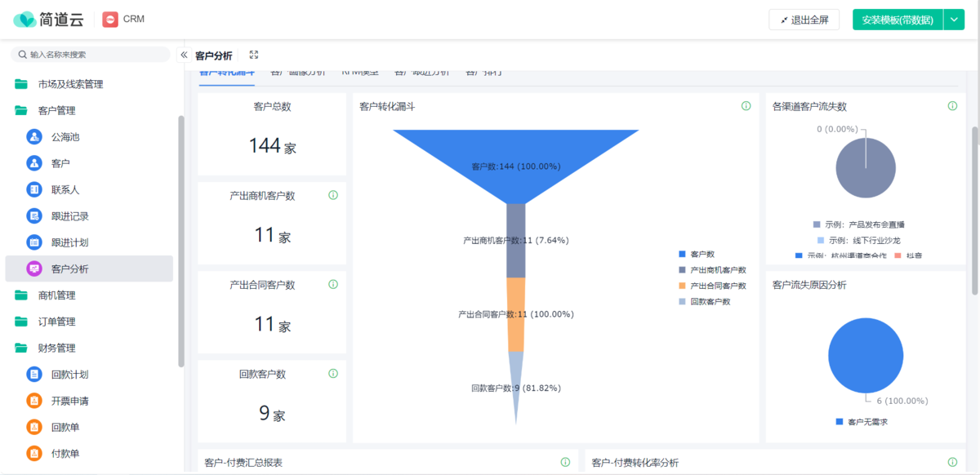Click the 跟进计划 item icon
This screenshot has width=980, height=475.
(x=34, y=242)
